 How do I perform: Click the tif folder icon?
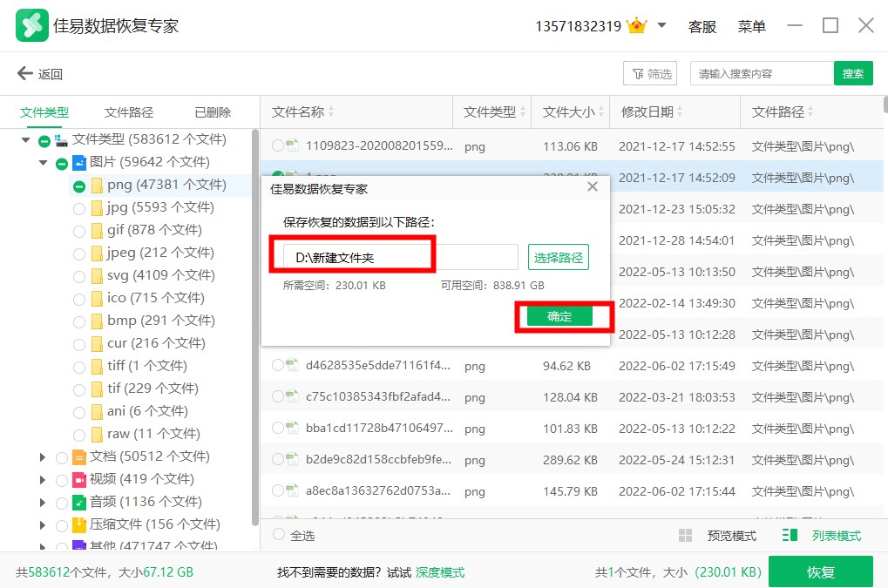coord(97,389)
